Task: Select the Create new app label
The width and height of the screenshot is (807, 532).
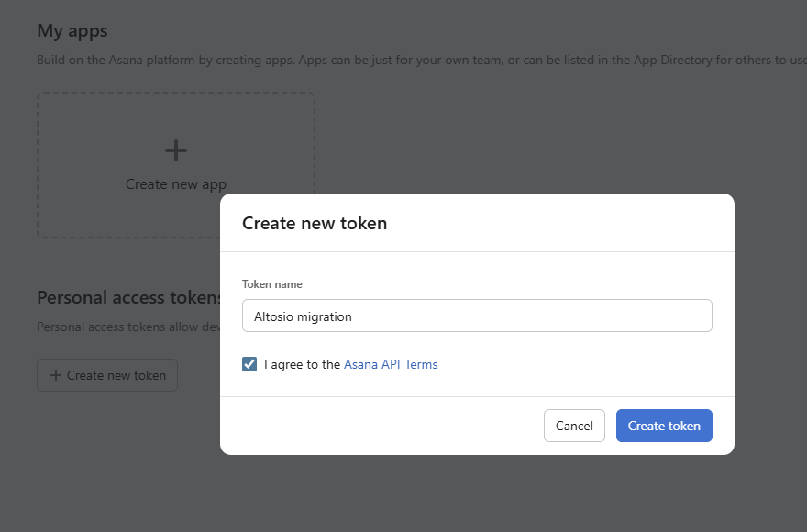Action: [x=175, y=184]
